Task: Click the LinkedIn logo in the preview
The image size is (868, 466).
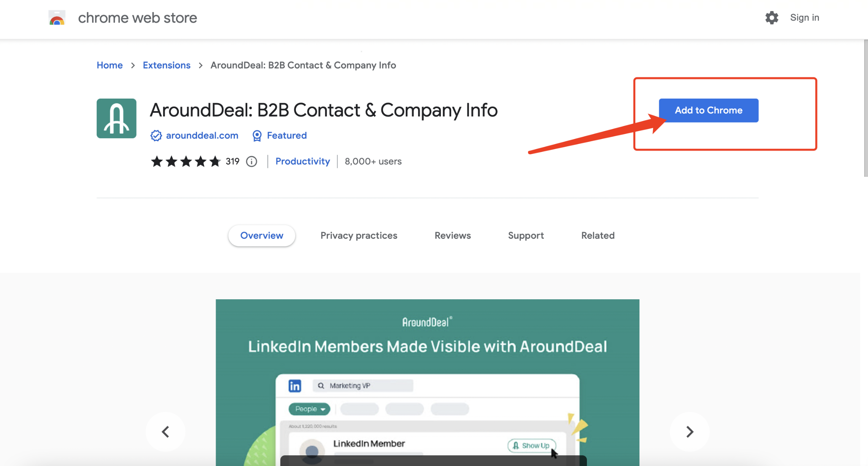Action: [x=295, y=386]
